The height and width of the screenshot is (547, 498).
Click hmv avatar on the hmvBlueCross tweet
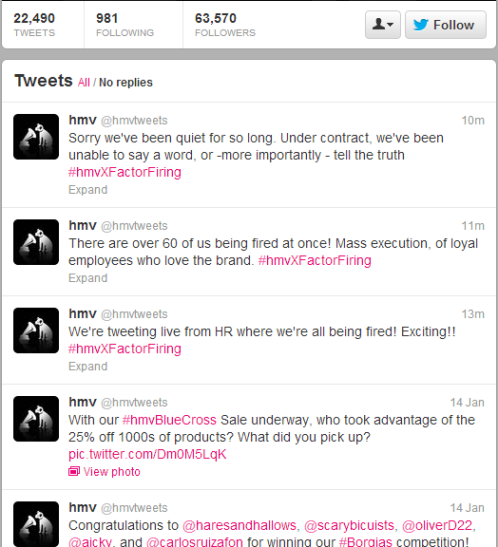coord(36,419)
